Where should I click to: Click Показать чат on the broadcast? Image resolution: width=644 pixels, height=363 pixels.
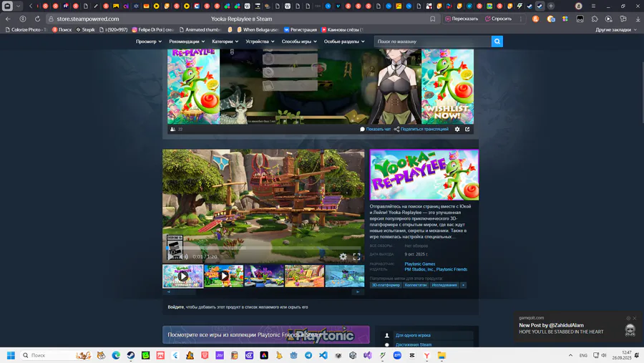coord(376,129)
